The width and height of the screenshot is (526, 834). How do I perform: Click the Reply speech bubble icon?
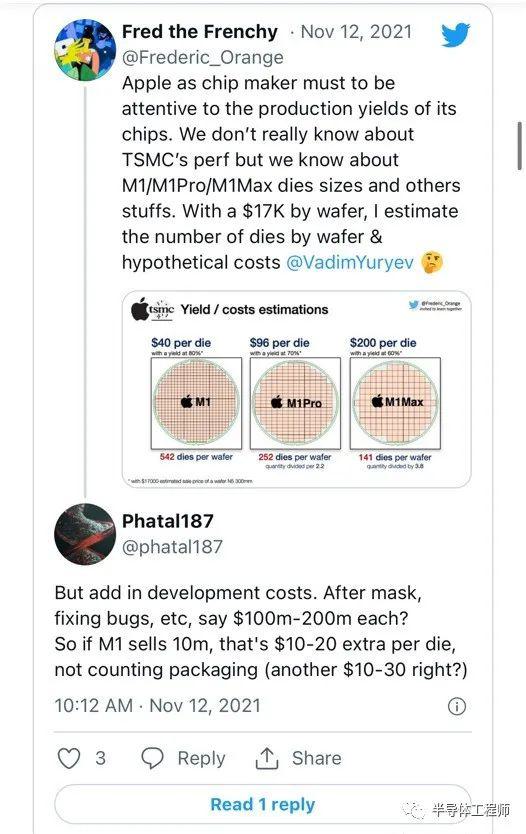tap(152, 758)
